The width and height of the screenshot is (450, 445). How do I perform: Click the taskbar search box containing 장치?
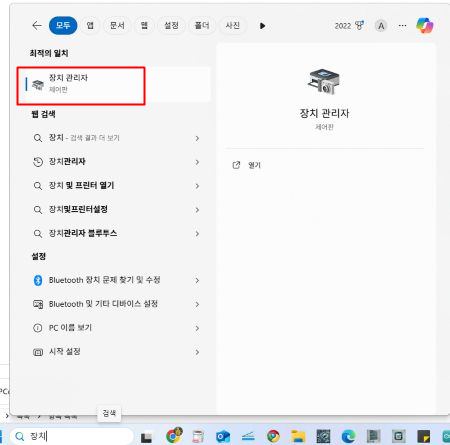pyautogui.click(x=72, y=436)
